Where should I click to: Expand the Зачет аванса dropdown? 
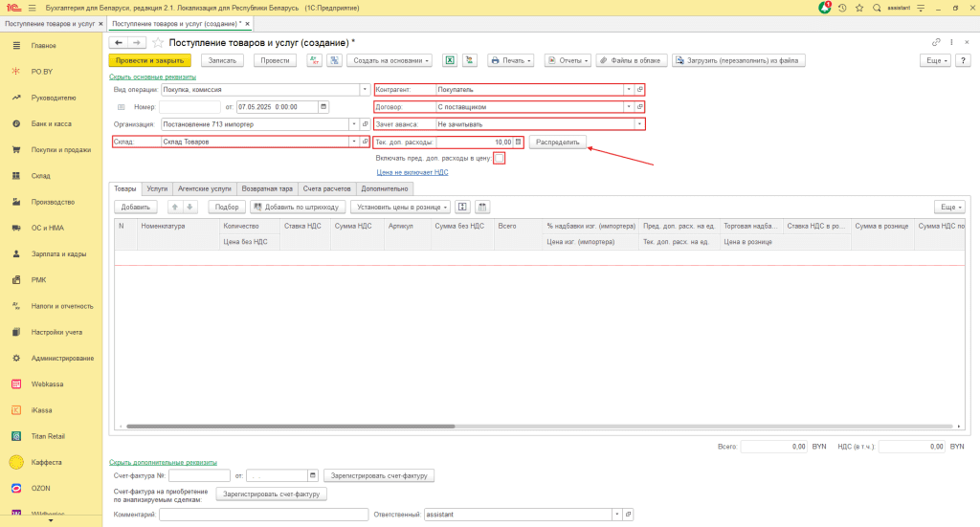[x=638, y=124]
